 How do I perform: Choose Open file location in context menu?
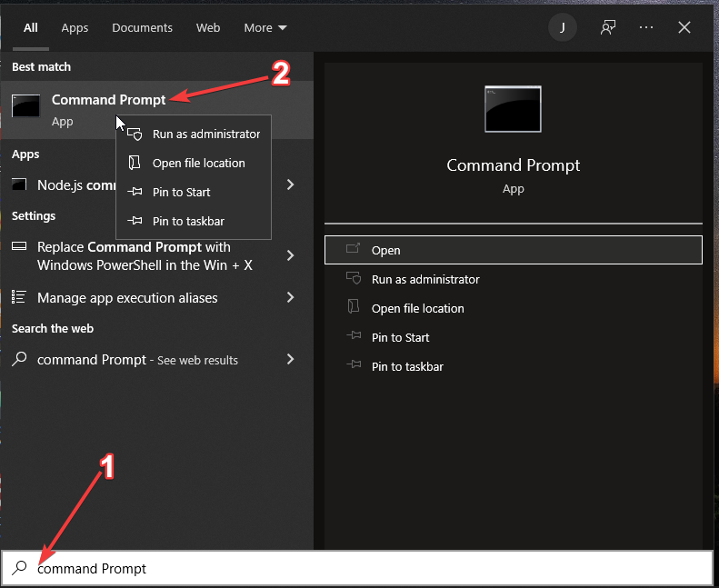194,163
